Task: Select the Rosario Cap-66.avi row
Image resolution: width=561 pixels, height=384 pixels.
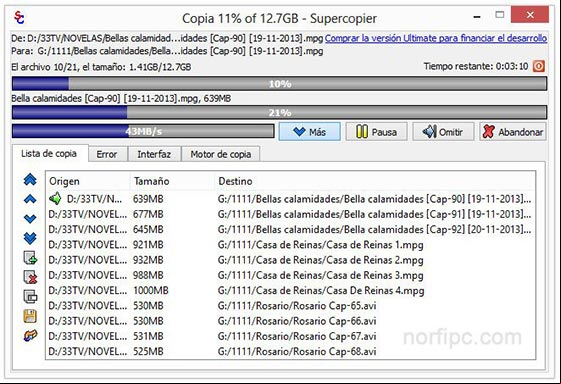Action: coord(290,321)
